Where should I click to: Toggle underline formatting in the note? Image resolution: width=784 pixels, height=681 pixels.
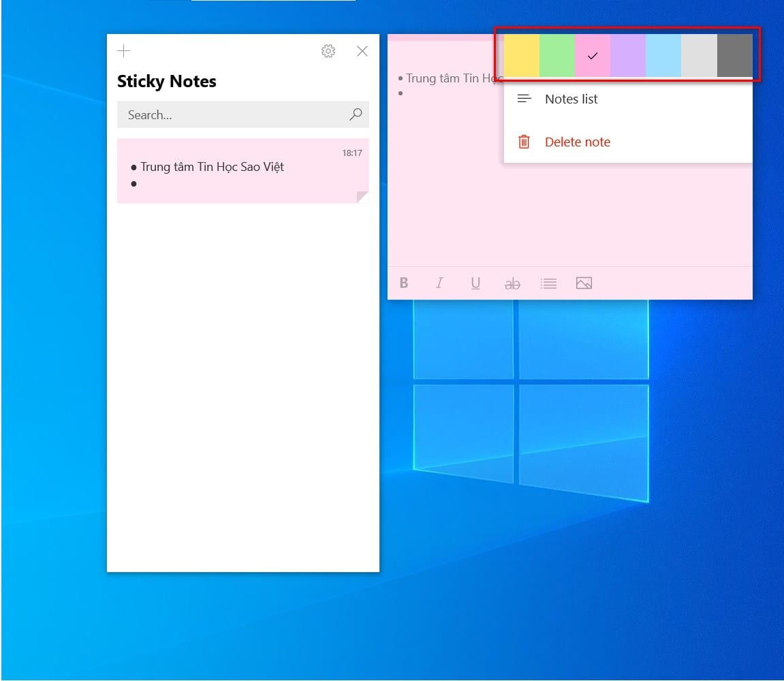point(475,283)
